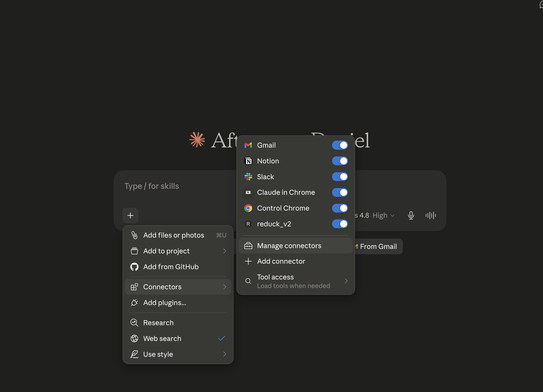
Task: Open Manage connectors
Action: click(x=296, y=246)
